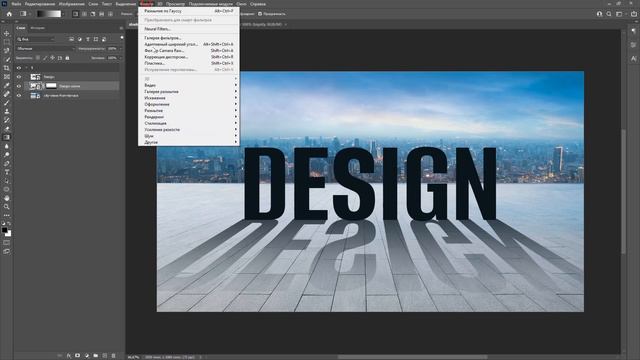Select the Gradient tool

point(6,137)
